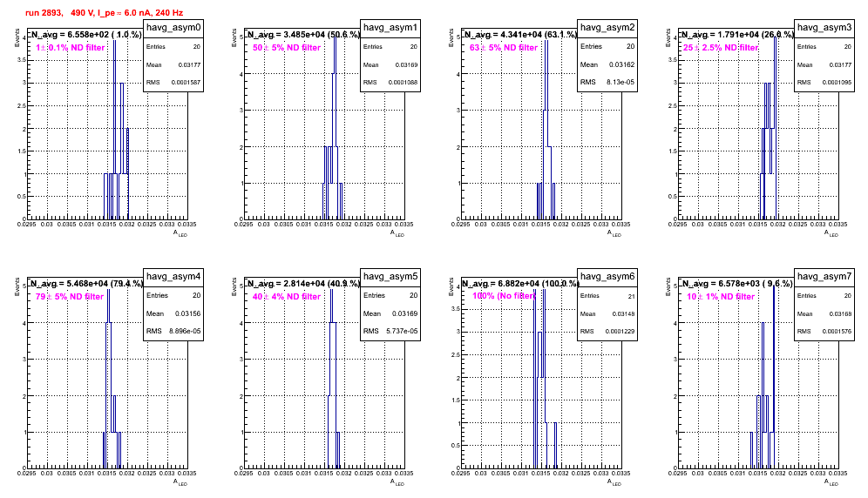Image resolution: width=868 pixels, height=498 pixels.
Task: Select the havg_asym6 stats box title
Action: pyautogui.click(x=607, y=277)
